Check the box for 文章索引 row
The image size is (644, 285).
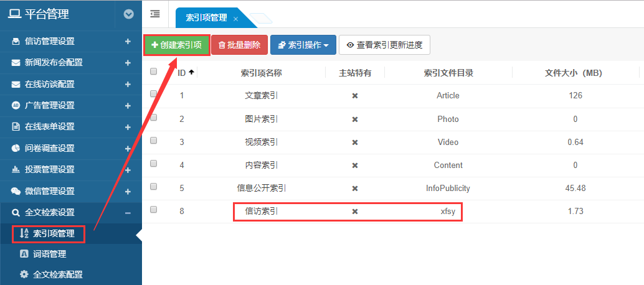(154, 94)
